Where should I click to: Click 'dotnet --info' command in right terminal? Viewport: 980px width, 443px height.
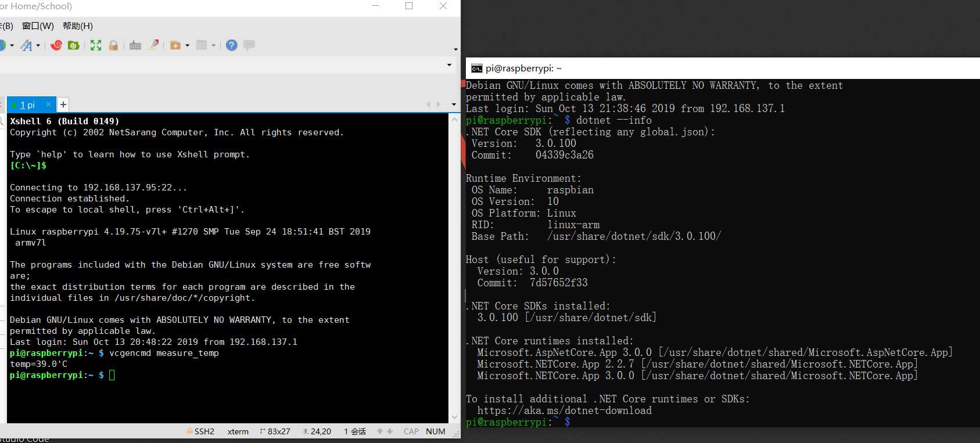coord(614,120)
